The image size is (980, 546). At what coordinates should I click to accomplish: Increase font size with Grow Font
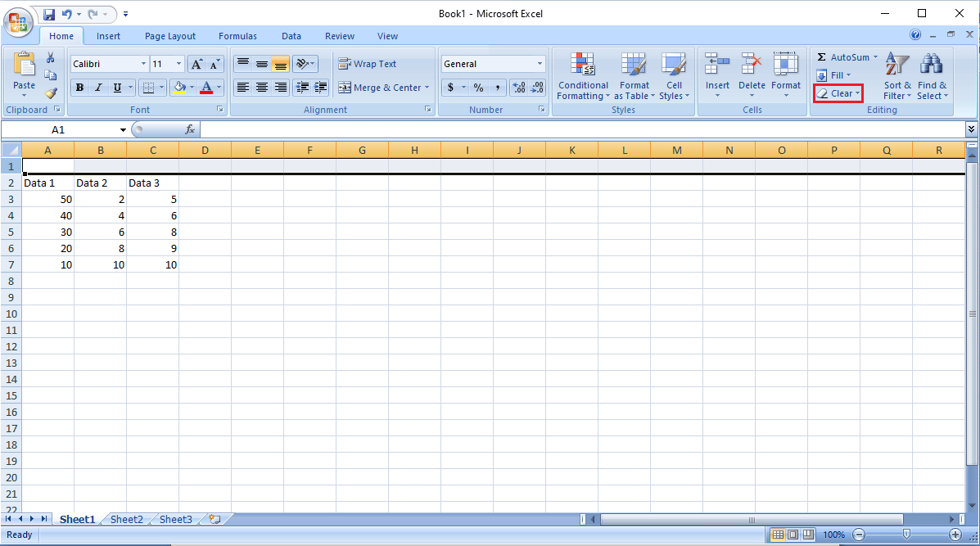(x=196, y=64)
